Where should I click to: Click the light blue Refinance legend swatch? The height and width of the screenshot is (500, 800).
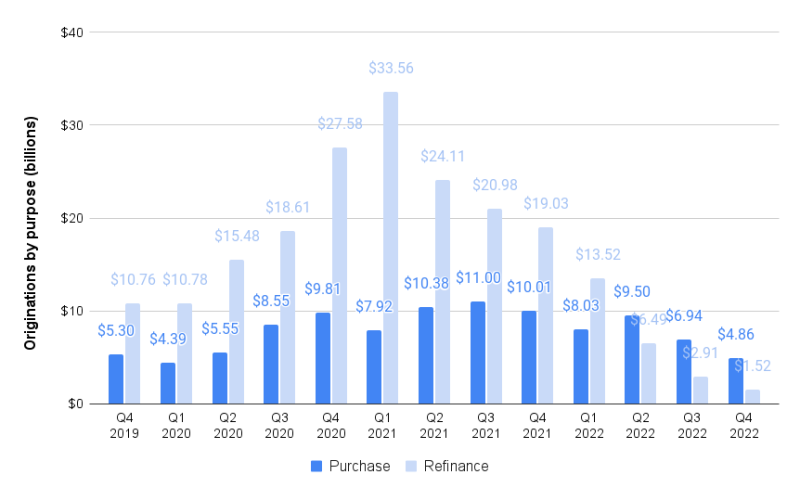(410, 466)
